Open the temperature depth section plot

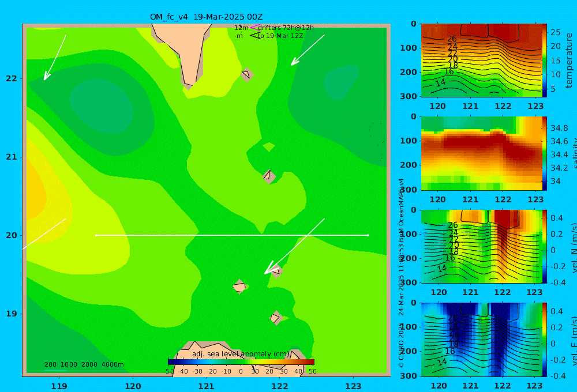click(x=482, y=61)
